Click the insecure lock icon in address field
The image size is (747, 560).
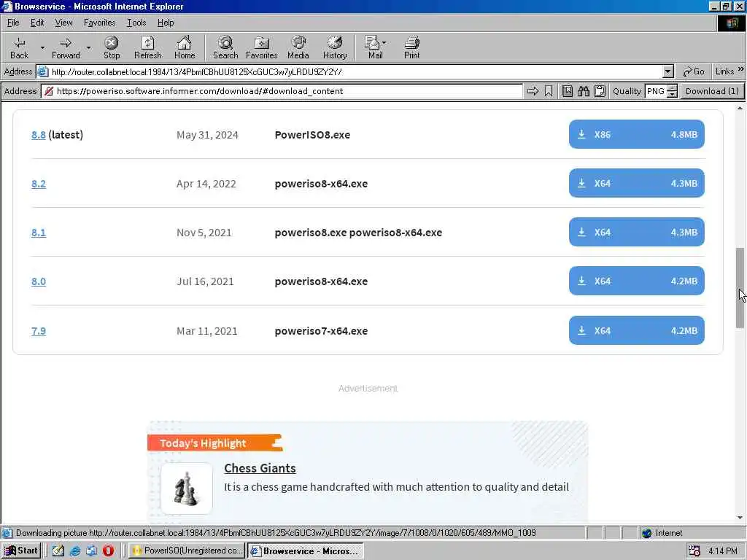[49, 91]
